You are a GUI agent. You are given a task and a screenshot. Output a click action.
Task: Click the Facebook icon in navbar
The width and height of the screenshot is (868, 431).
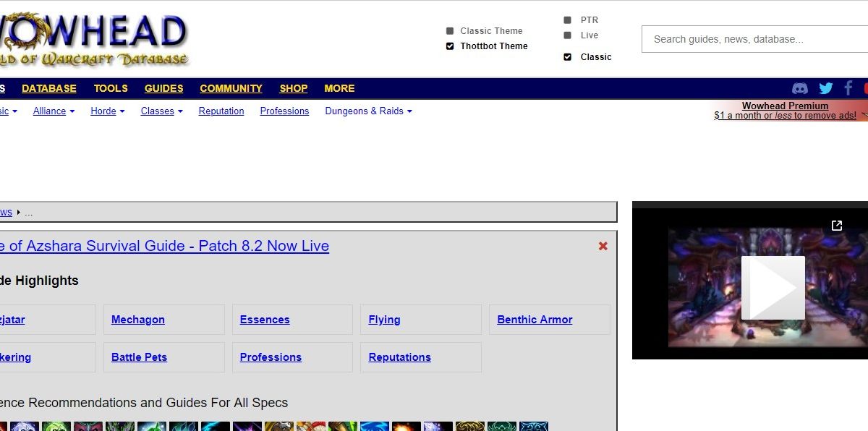[x=848, y=88]
